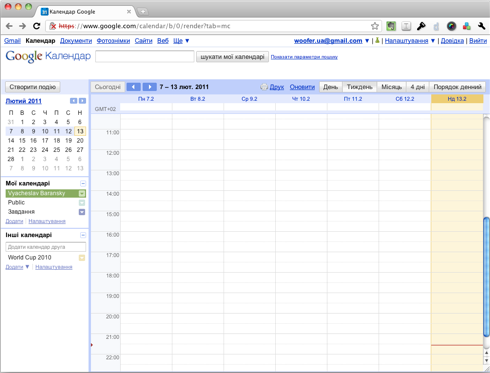Viewport: 490px width, 373px height.
Task: Toggle Vyacheslav Baransky calendar visibility
Action: (x=37, y=193)
